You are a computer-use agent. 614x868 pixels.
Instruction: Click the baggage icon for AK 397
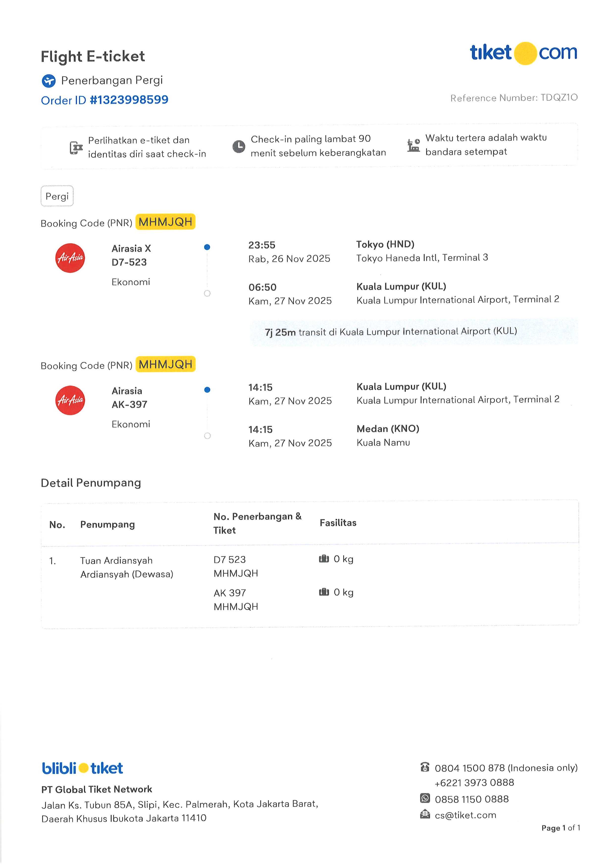[x=324, y=592]
